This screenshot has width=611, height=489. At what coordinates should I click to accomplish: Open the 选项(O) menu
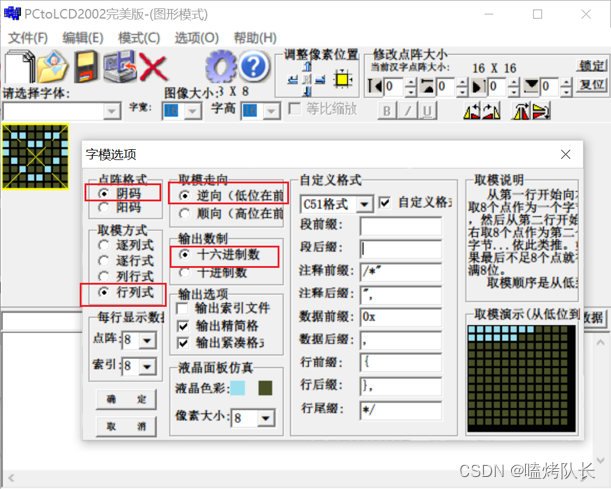(x=196, y=38)
